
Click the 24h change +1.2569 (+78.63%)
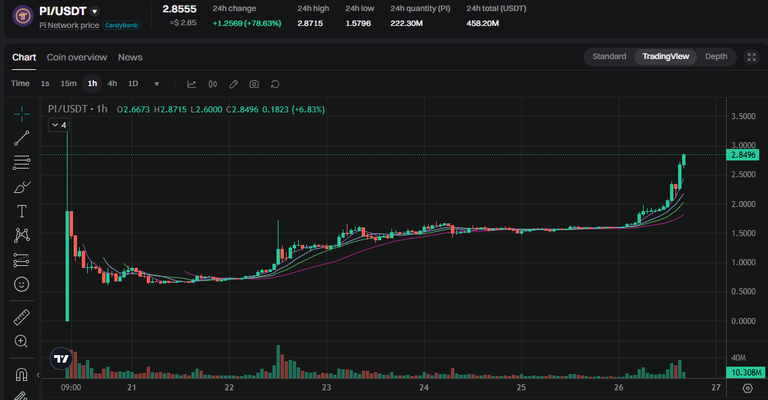coord(247,23)
